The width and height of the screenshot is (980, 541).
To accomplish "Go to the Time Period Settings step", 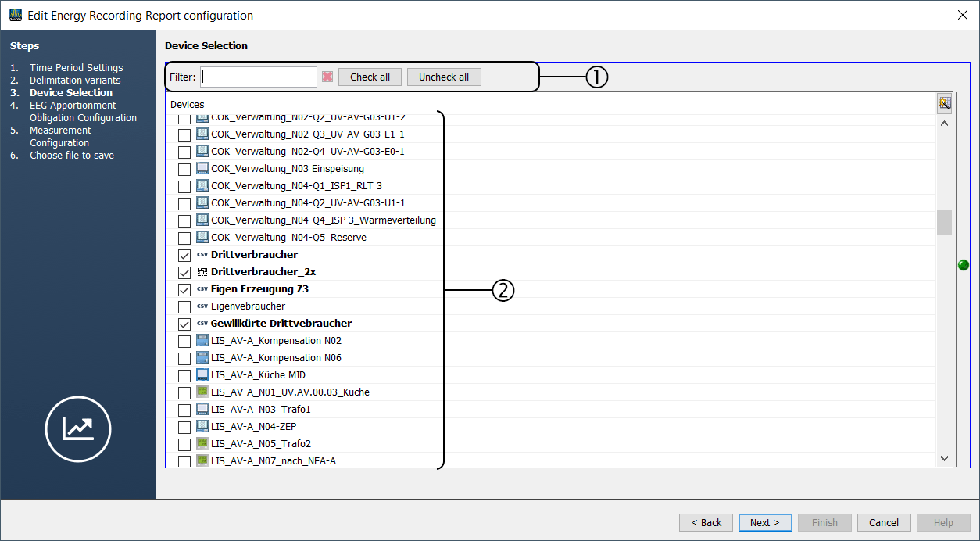I will coord(76,68).
